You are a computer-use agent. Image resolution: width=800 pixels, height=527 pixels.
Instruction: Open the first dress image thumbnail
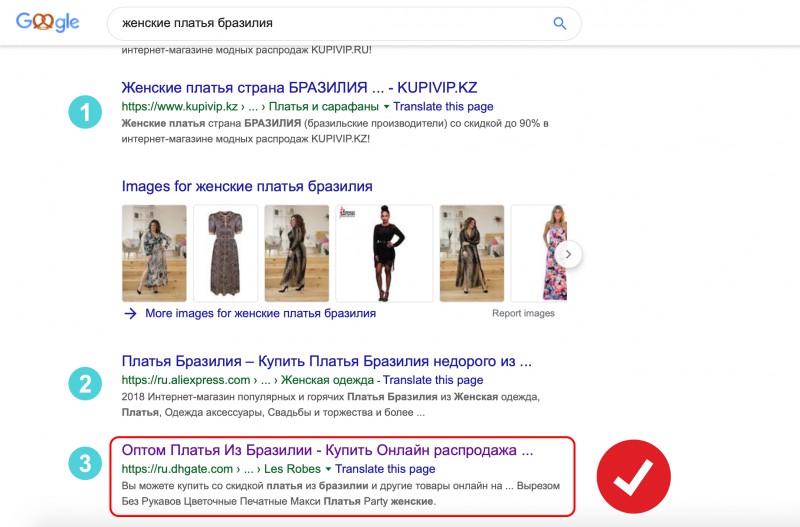coord(154,254)
